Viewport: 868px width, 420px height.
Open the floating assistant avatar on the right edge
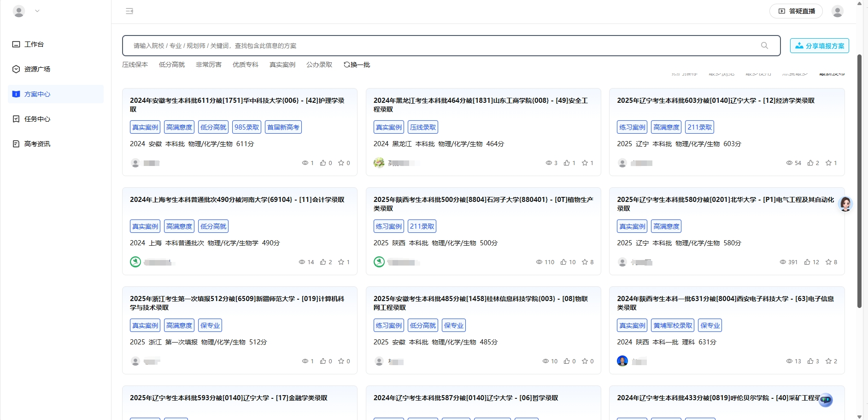coord(845,204)
